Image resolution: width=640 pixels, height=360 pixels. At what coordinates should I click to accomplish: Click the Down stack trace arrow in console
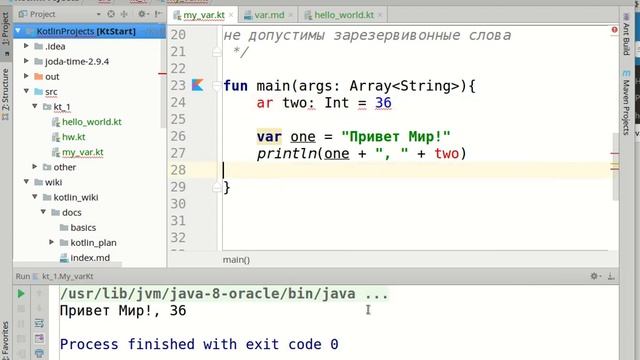tap(39, 308)
